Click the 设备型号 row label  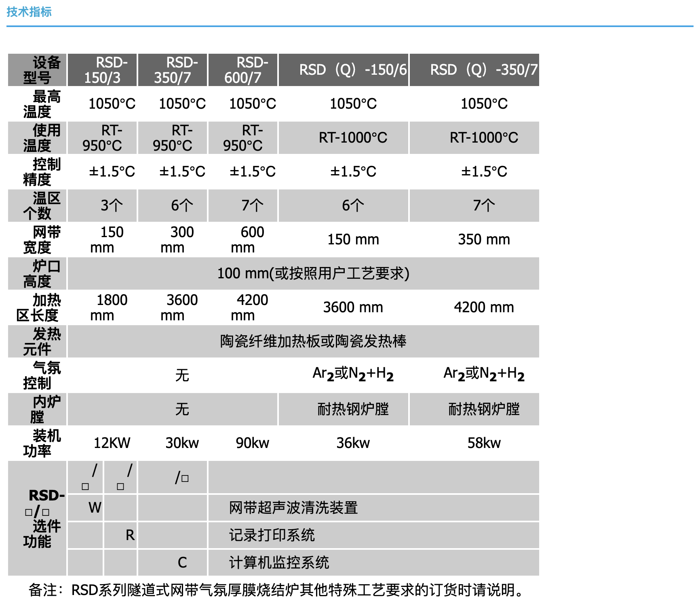(x=38, y=70)
